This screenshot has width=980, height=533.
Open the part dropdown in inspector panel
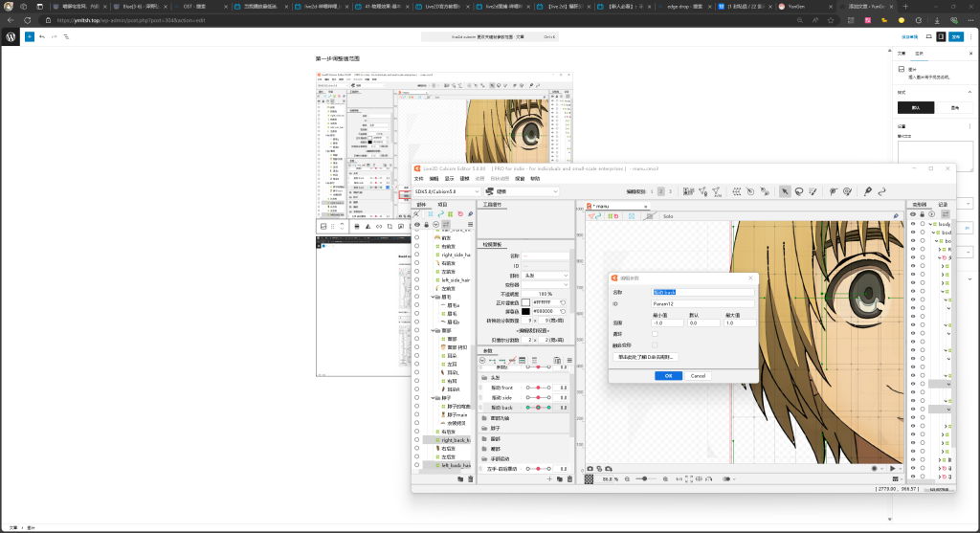[546, 276]
